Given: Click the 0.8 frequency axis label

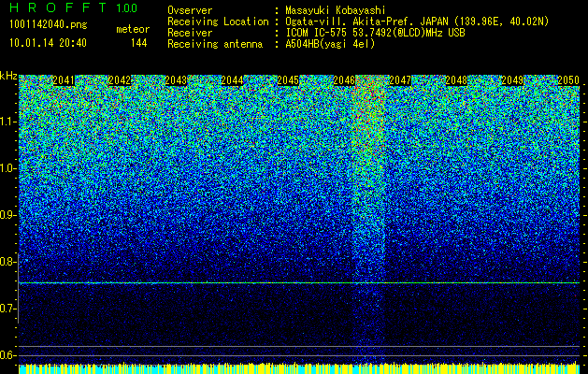Looking at the screenshot, I should pyautogui.click(x=8, y=262).
